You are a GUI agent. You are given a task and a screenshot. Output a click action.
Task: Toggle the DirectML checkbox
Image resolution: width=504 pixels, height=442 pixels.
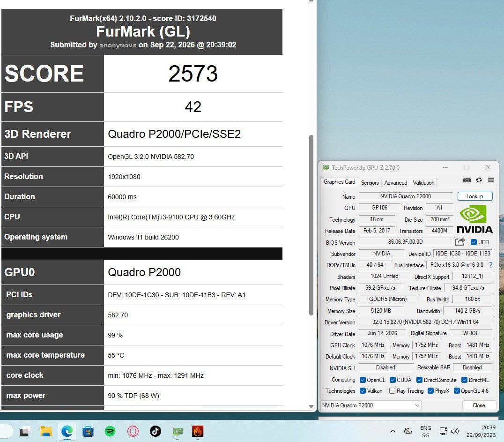pos(465,380)
